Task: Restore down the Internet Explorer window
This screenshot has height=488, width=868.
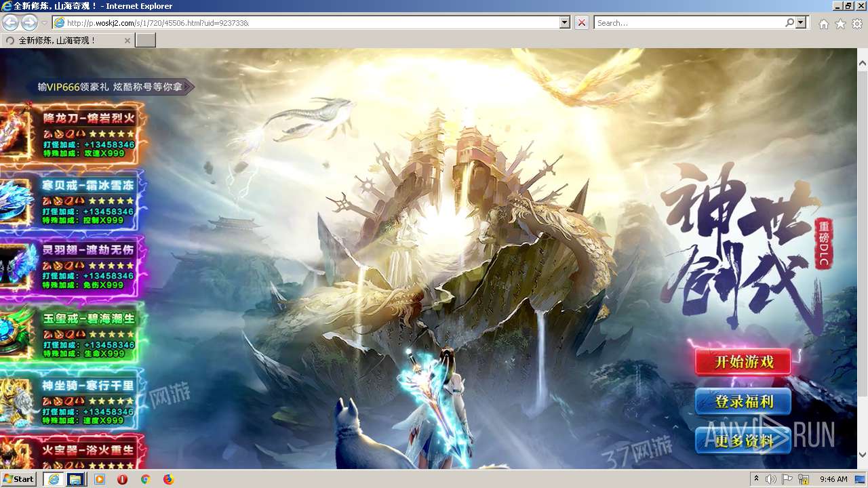Action: [x=849, y=5]
